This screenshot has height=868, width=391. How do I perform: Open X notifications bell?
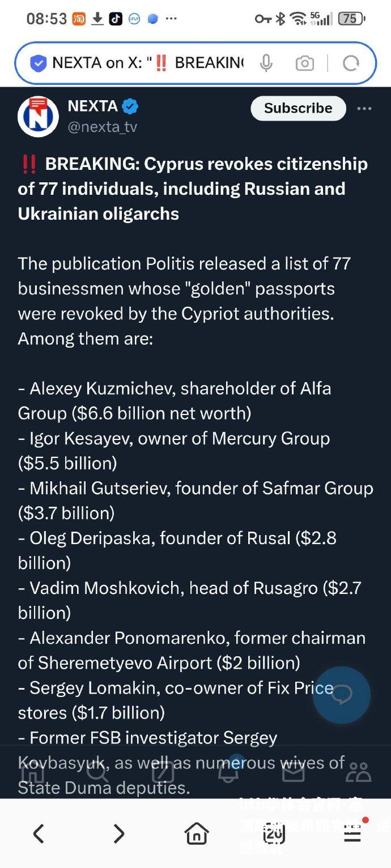[x=228, y=770]
